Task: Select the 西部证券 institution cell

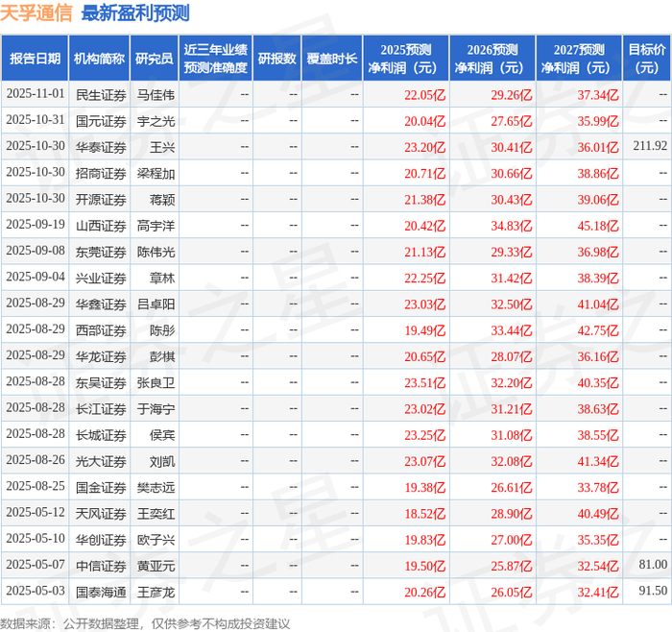Action: click(101, 330)
